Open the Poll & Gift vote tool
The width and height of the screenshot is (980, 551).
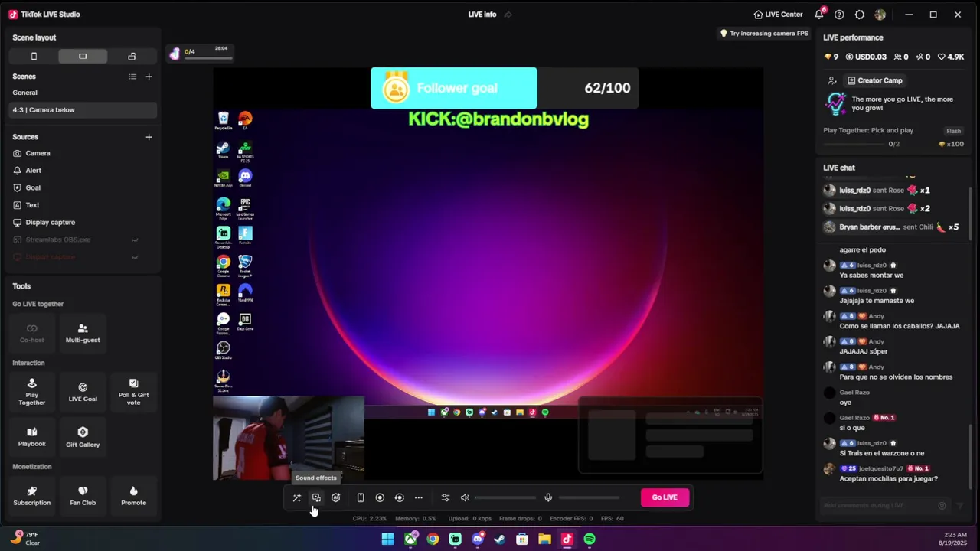click(133, 392)
